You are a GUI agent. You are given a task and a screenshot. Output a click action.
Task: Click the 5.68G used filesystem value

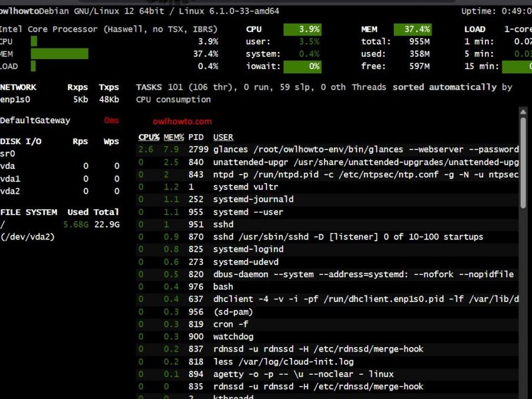pos(76,225)
